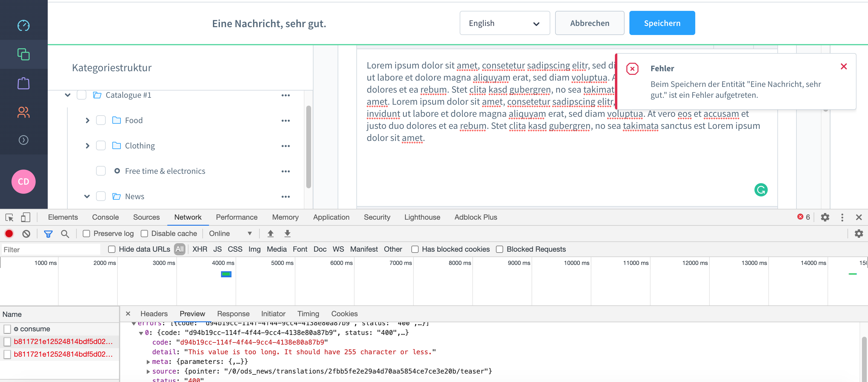Click the Abbrechen button

(x=590, y=23)
